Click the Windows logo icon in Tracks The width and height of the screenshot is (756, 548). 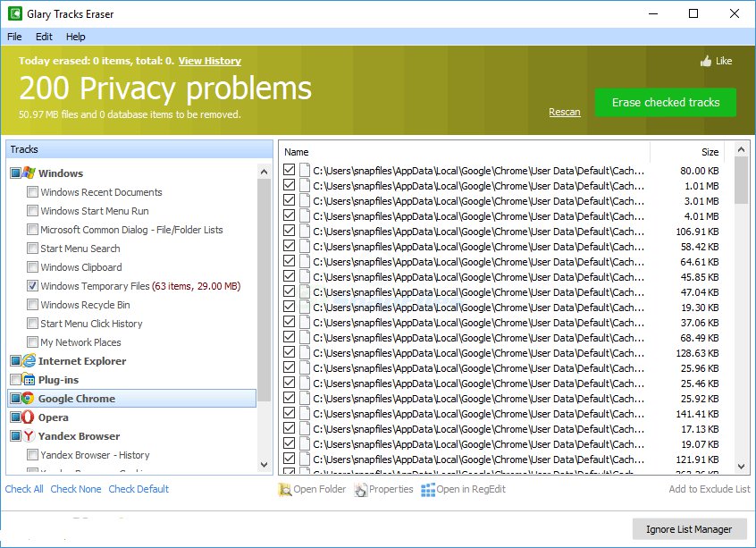pos(29,173)
